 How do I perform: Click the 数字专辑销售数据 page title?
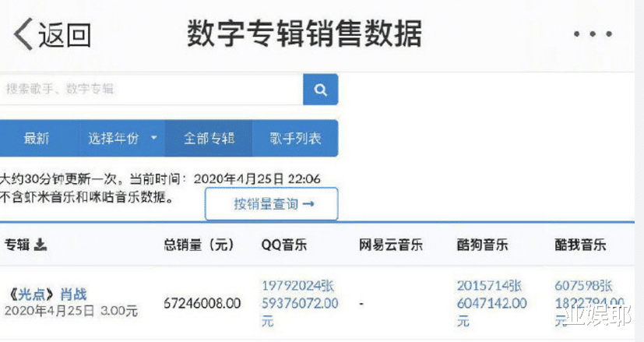[304, 33]
